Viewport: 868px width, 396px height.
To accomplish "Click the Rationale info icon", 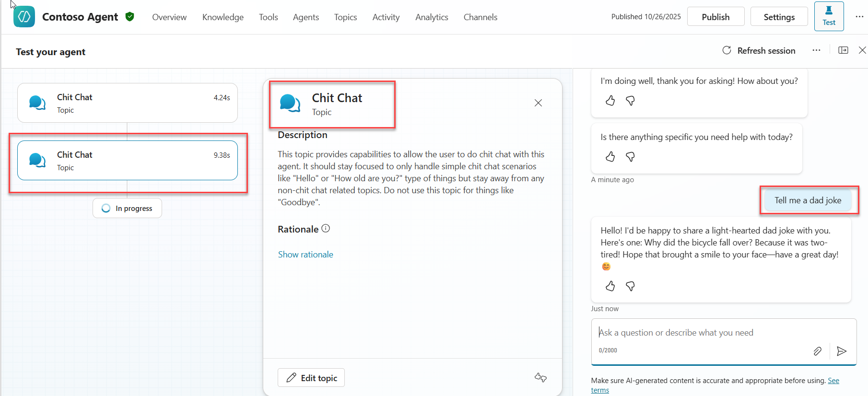I will click(326, 229).
